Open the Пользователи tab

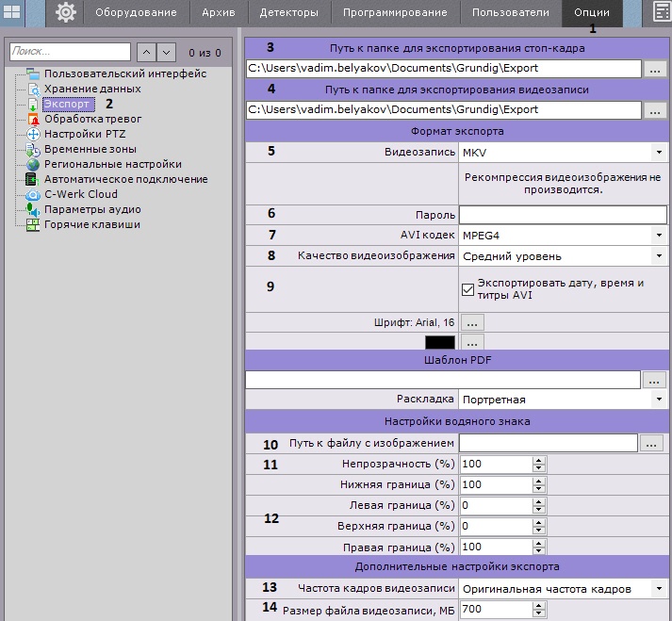(x=513, y=12)
